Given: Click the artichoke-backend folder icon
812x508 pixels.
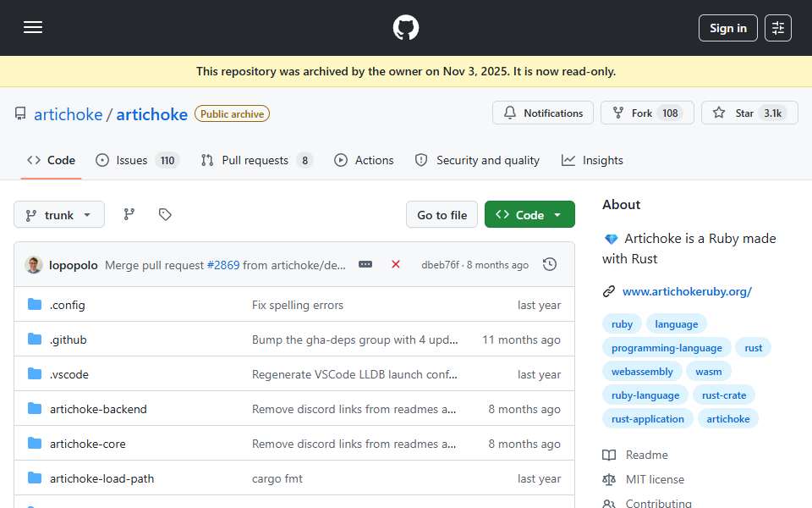Looking at the screenshot, I should (35, 408).
